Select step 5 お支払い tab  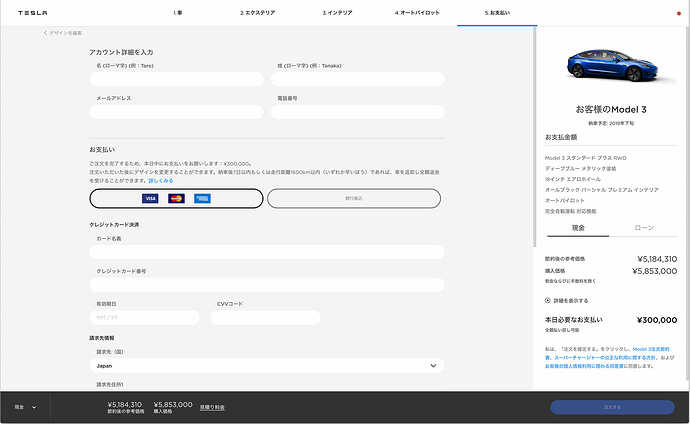(x=497, y=13)
